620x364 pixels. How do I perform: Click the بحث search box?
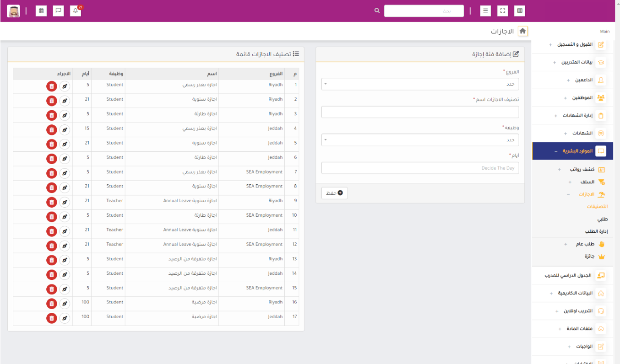coord(424,11)
